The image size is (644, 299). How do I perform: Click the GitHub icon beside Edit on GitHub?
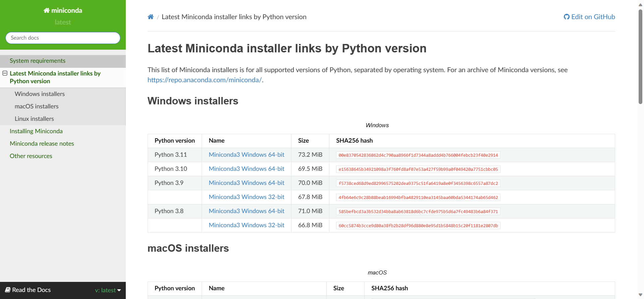567,17
